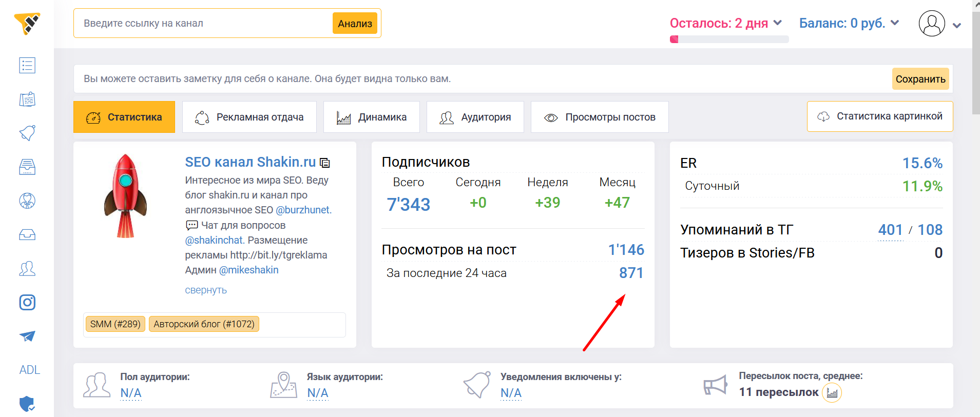Click the 11 пересылок text
This screenshot has height=417, width=980.
(779, 392)
